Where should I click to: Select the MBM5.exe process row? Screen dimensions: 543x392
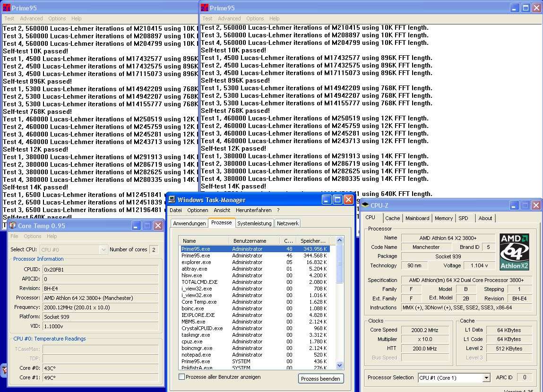pyautogui.click(x=255, y=322)
